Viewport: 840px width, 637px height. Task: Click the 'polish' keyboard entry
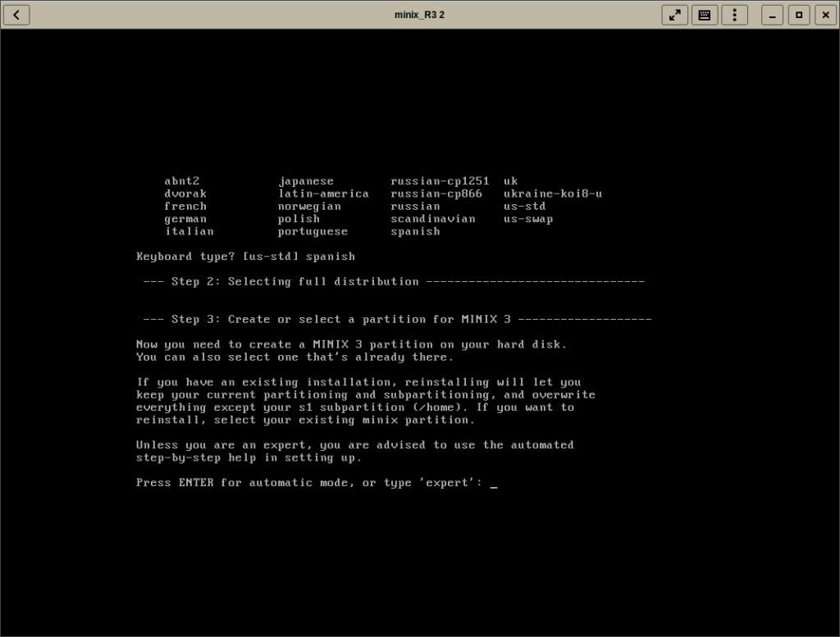click(x=299, y=219)
